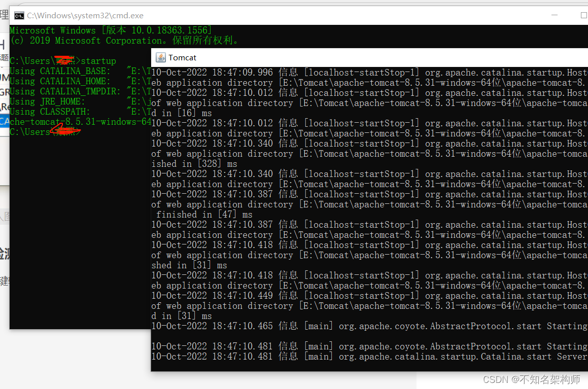The width and height of the screenshot is (588, 389).
Task: Click the 'd in [16] ms' log line
Action: click(182, 113)
